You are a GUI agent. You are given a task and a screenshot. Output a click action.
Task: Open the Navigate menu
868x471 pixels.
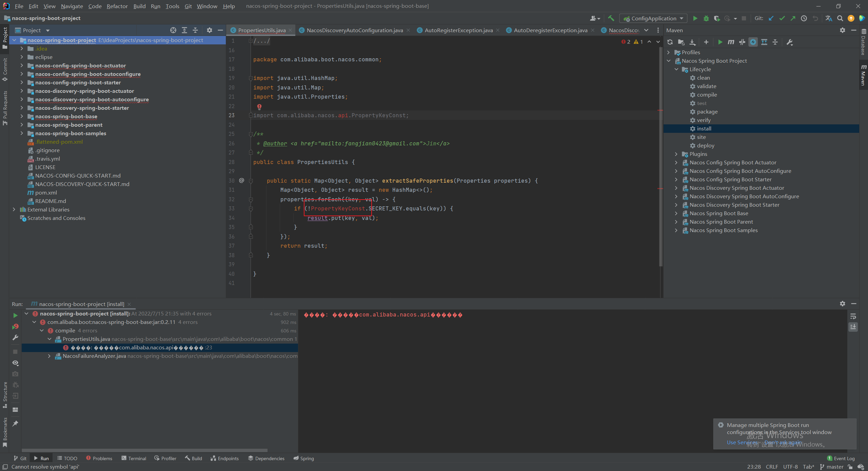pyautogui.click(x=72, y=6)
